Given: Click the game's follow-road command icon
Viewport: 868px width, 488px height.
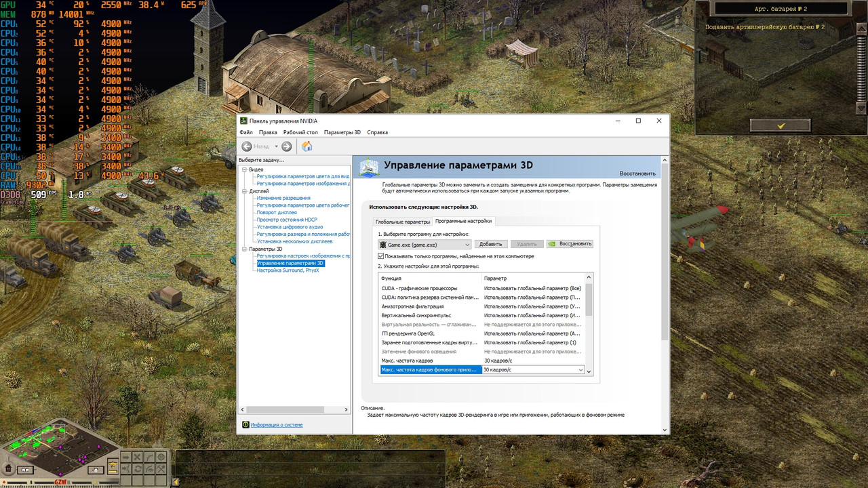Looking at the screenshot, I should point(149,457).
